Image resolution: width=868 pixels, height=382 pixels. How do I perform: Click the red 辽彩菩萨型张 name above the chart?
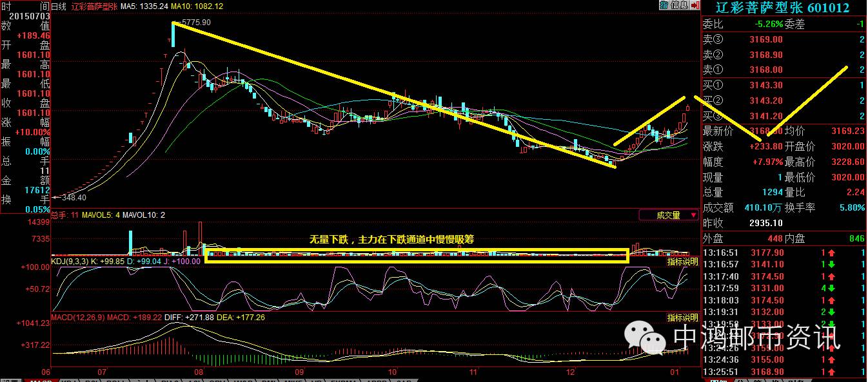[94, 6]
